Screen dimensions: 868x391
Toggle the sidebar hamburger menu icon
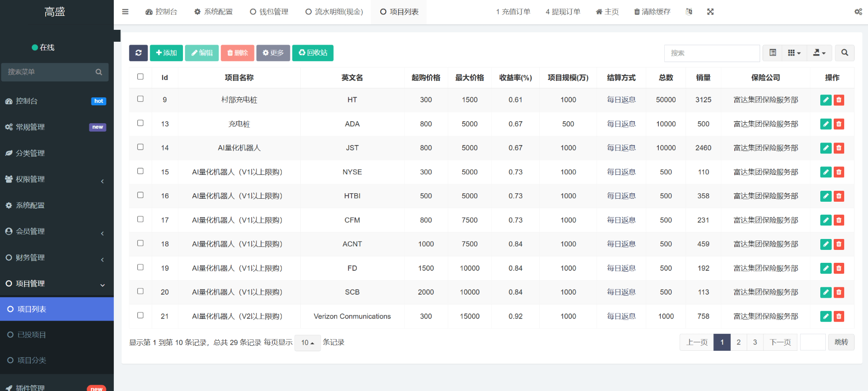point(125,12)
